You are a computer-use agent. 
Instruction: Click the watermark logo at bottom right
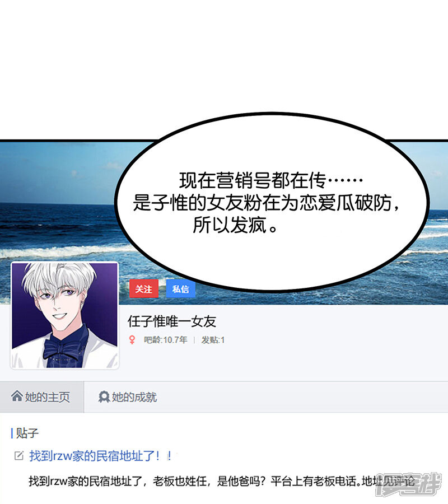click(x=409, y=484)
